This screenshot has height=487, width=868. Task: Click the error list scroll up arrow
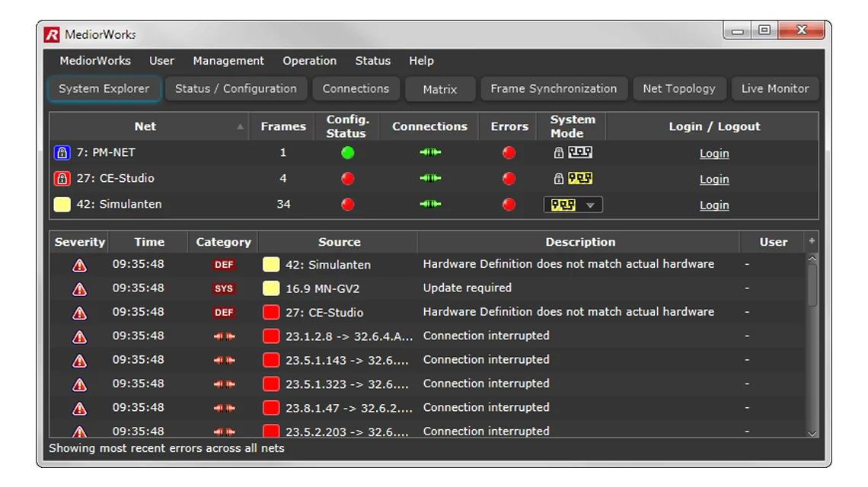[x=812, y=258]
